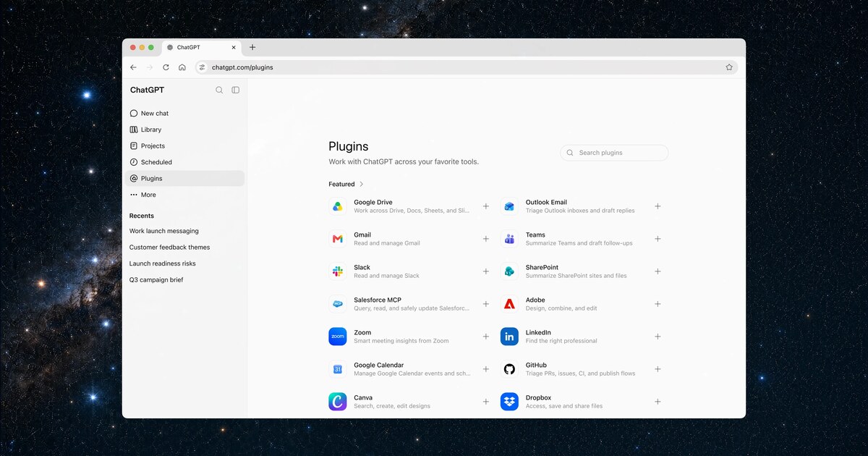Open the Adobe plugin icon
The image size is (868, 456).
(x=509, y=304)
